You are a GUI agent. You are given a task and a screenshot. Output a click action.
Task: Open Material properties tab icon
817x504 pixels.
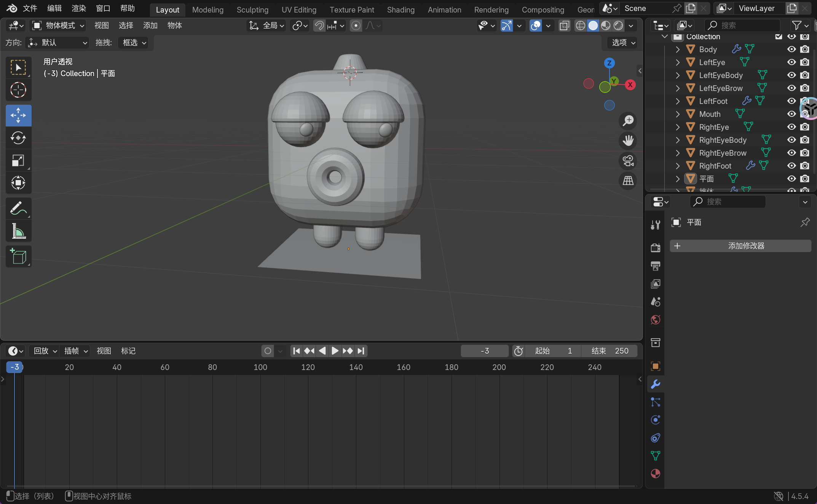point(655,474)
